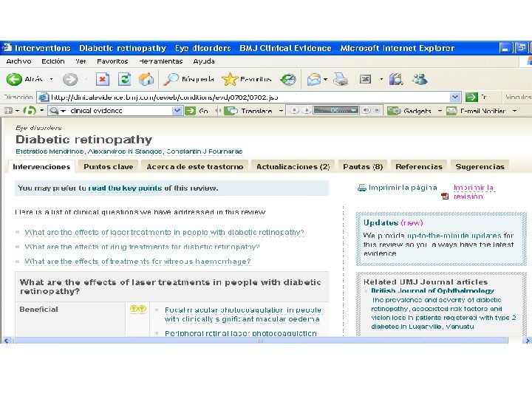Click the radio player play button
The width and height of the screenshot is (532, 399).
point(306,110)
